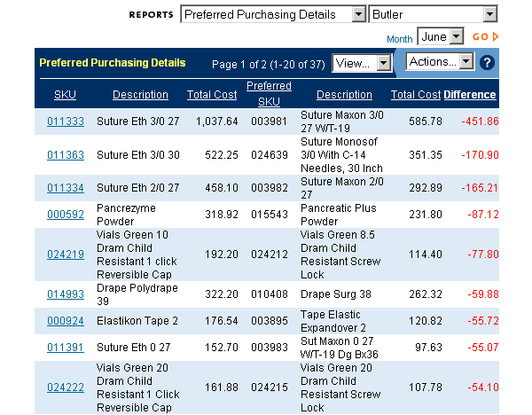The image size is (532, 415).
Task: Open the Preferred Purchasing Details report dropdown
Action: point(273,14)
